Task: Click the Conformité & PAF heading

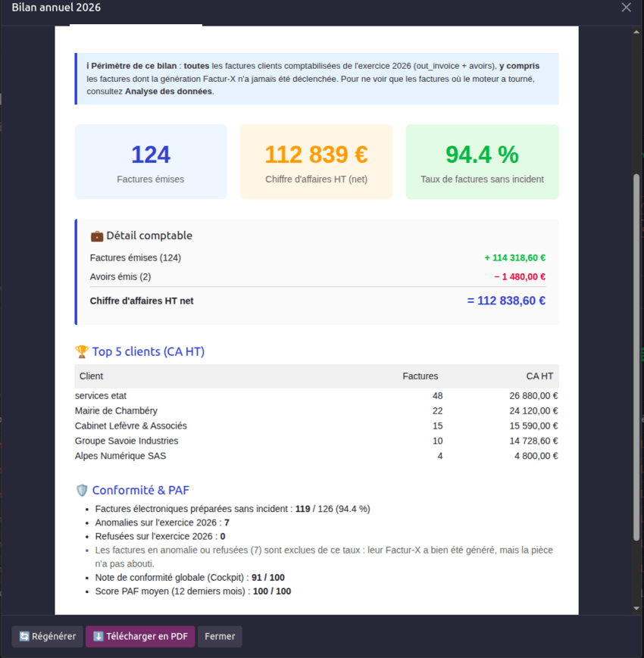Action: click(141, 490)
